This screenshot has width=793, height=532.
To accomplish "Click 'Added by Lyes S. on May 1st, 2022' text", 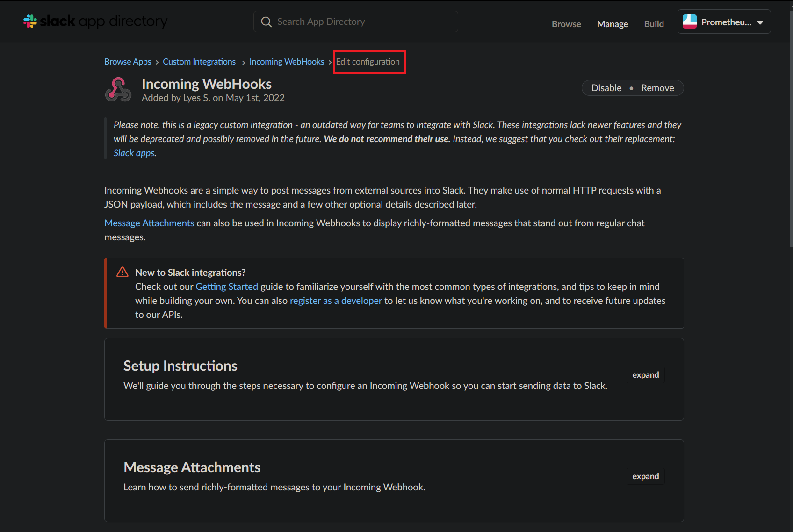I will 213,98.
